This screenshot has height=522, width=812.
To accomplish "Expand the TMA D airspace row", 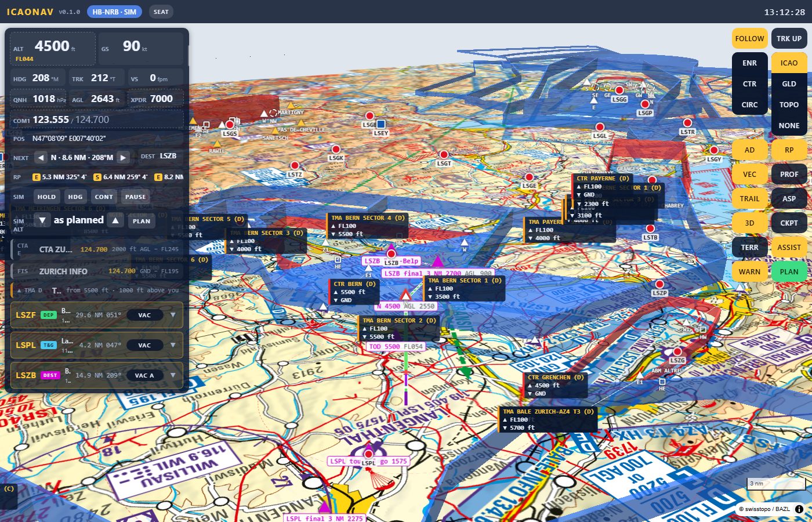I will [x=97, y=290].
